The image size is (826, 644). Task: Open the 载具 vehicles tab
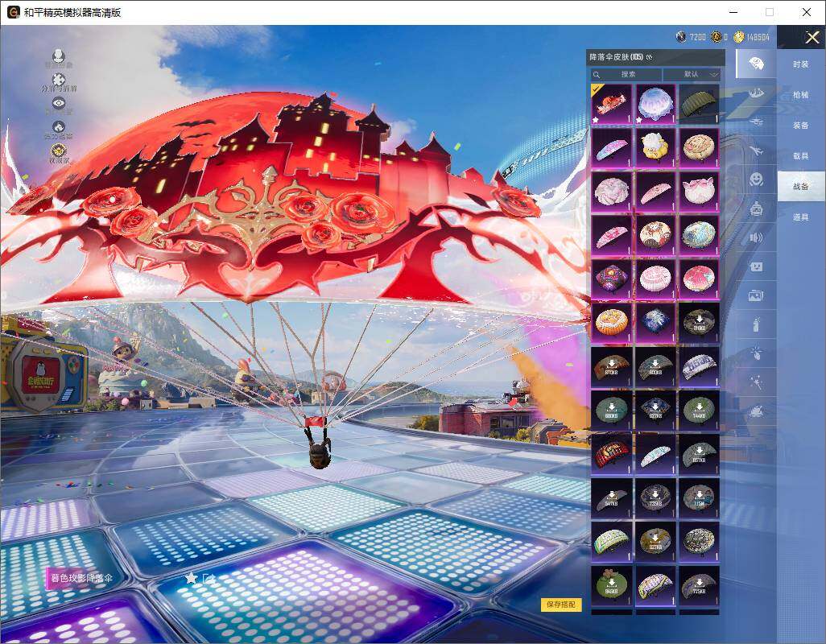[800, 156]
